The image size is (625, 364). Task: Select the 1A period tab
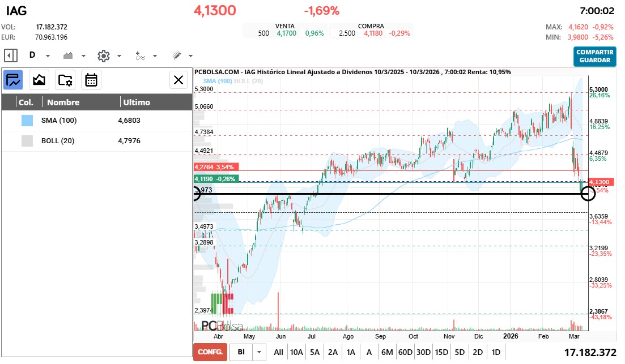(351, 352)
